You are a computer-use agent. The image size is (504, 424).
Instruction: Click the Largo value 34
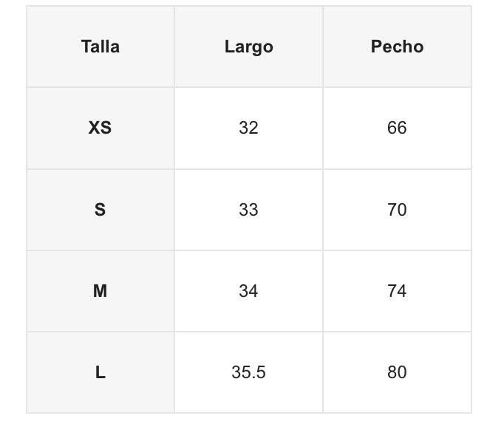pos(248,291)
